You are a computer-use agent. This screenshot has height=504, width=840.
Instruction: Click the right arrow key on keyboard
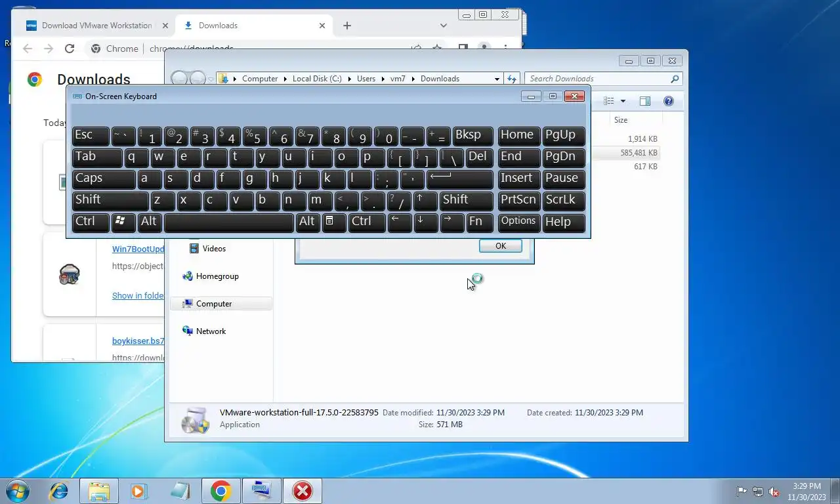point(452,222)
